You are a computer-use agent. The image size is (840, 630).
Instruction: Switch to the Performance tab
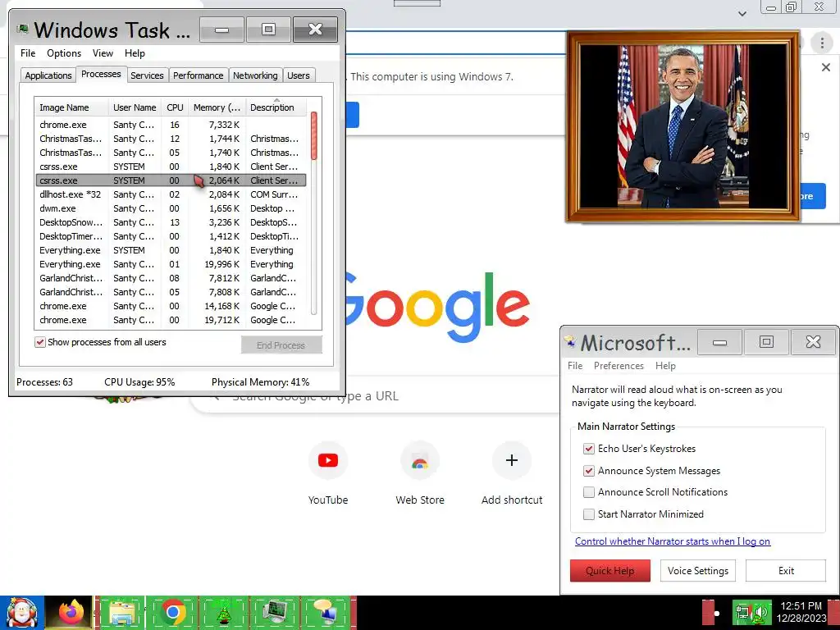pyautogui.click(x=199, y=75)
